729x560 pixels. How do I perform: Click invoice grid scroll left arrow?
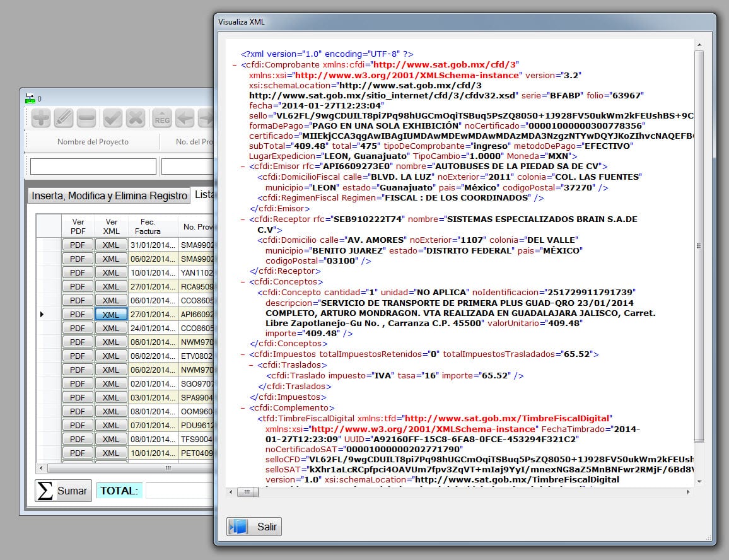(x=42, y=468)
